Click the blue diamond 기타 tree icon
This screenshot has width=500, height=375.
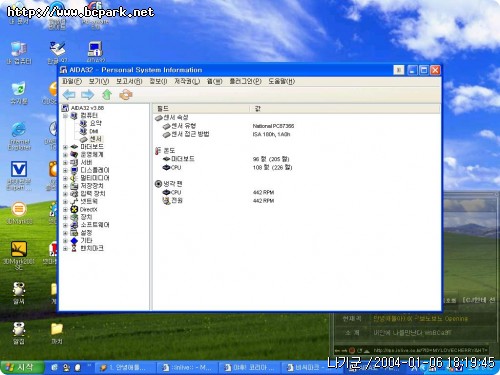pos(74,240)
